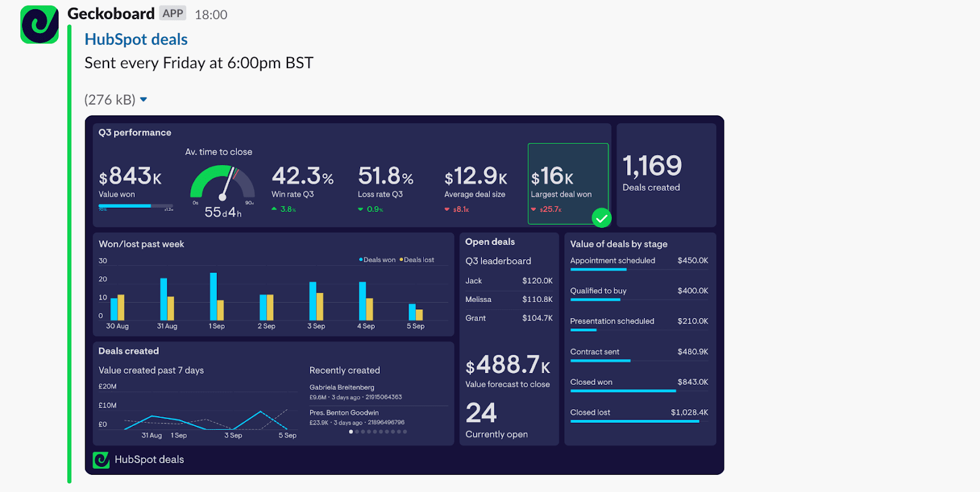The image size is (980, 492).
Task: Click the Contract sent $480.9K row
Action: coord(639,355)
